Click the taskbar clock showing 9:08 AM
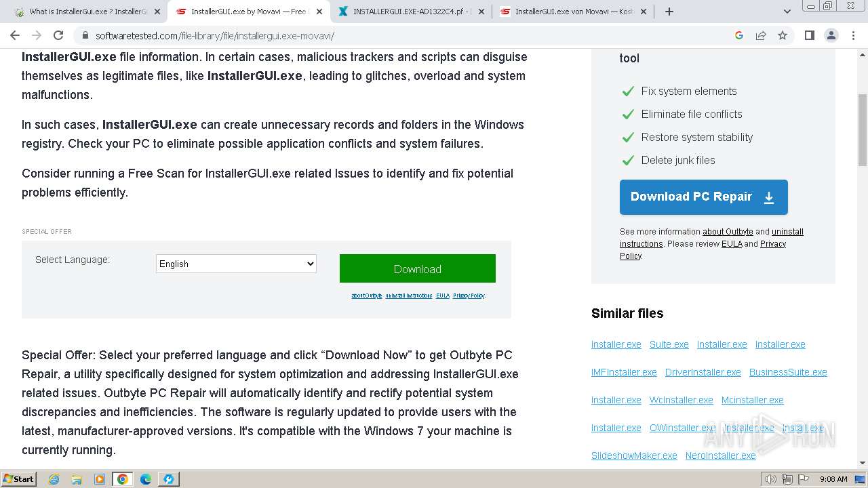Image resolution: width=868 pixels, height=488 pixels. pyautogui.click(x=833, y=479)
